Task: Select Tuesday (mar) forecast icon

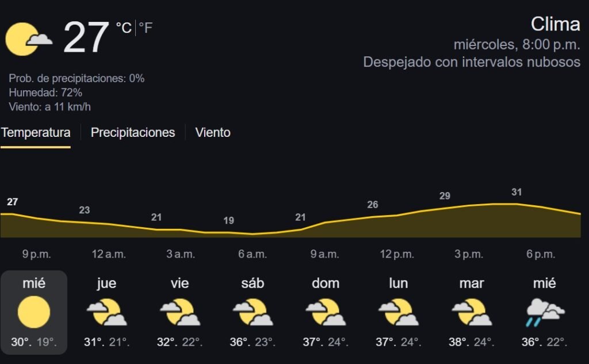Action: 472,312
